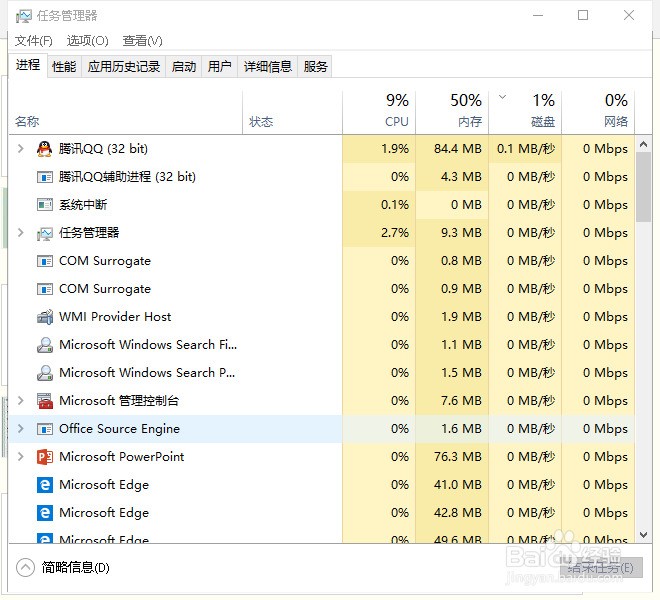Click the Microsoft Windows Search Fi... icon
Image resolution: width=660 pixels, height=600 pixels.
(45, 345)
